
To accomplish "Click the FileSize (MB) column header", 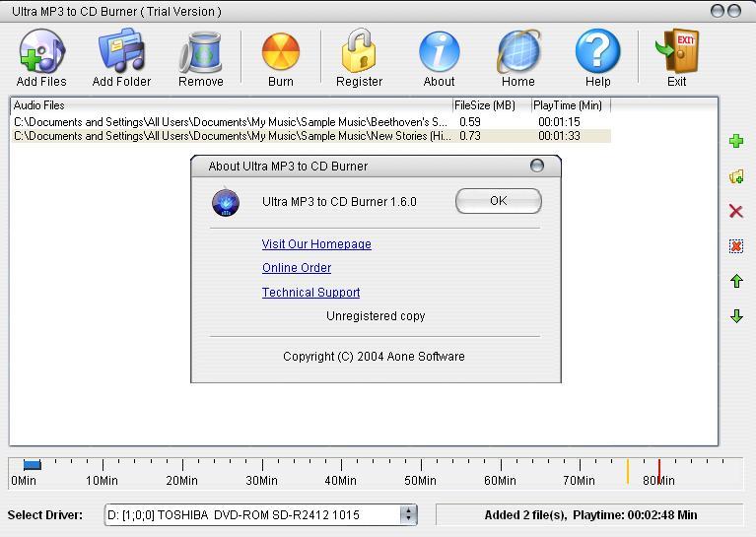I will coord(492,105).
